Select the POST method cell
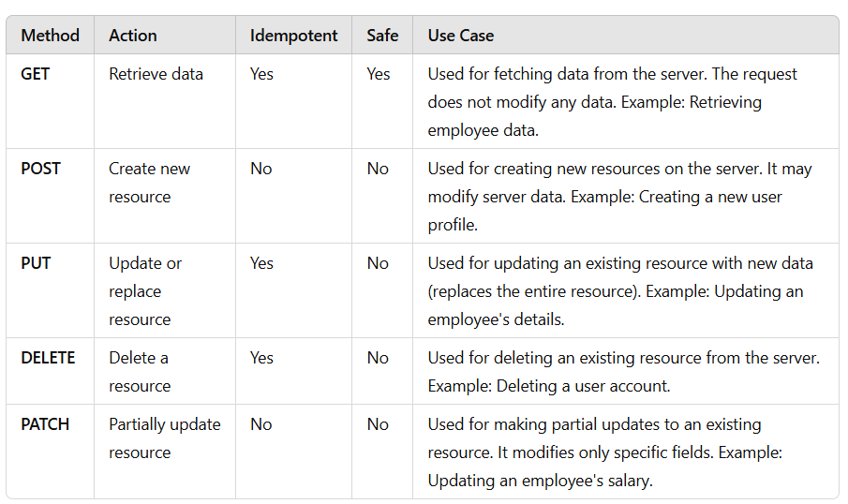 pos(40,169)
